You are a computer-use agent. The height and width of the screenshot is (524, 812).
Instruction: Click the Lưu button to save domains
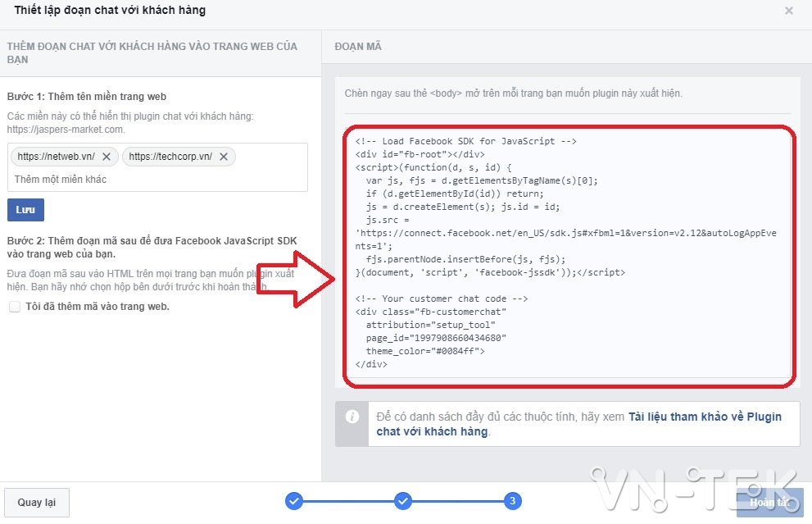coord(25,210)
